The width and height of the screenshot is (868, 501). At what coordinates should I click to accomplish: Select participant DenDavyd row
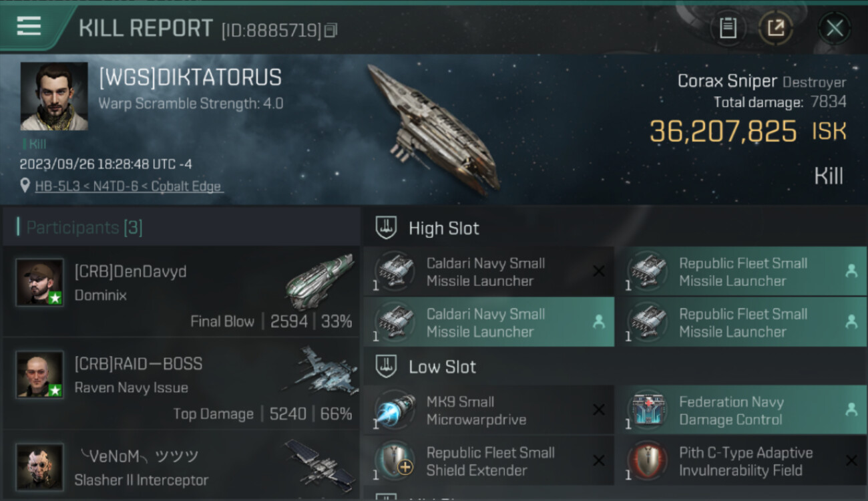(182, 293)
